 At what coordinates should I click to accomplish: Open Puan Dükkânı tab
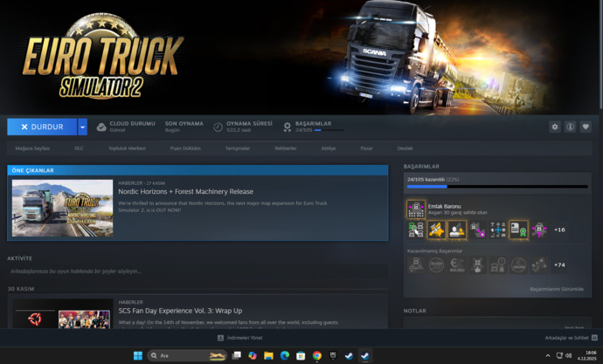coord(185,148)
